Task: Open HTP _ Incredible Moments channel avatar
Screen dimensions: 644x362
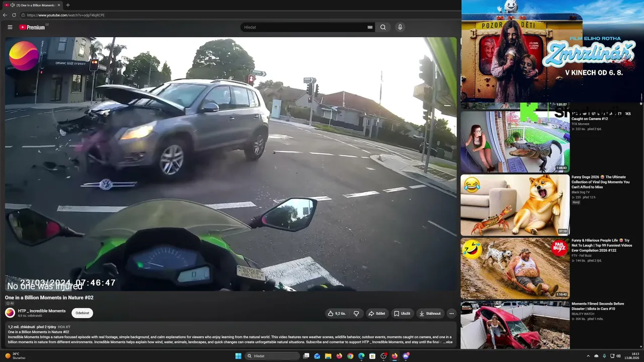Action: click(10, 313)
